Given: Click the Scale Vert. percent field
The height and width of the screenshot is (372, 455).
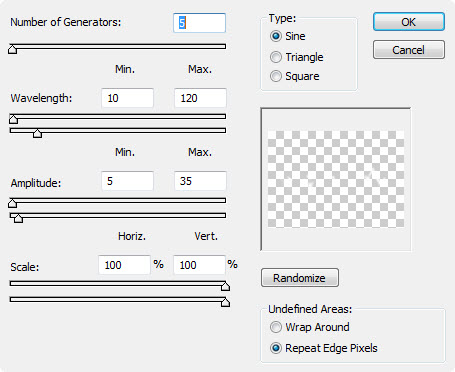Looking at the screenshot, I should click(199, 265).
